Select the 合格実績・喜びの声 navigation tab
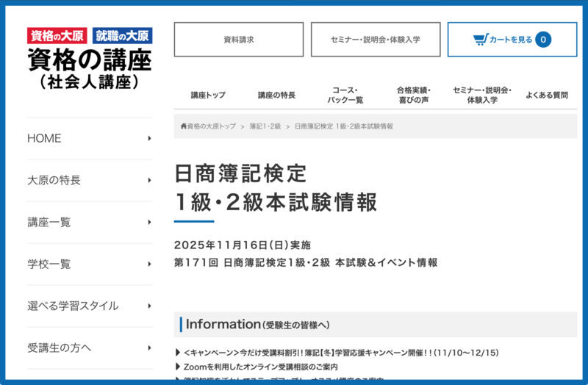 coord(414,96)
